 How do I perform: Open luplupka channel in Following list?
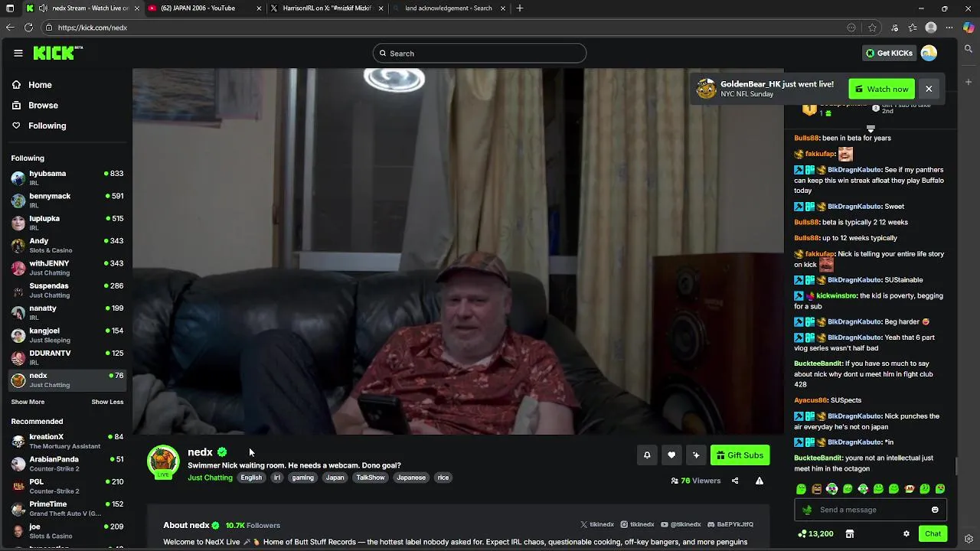(x=67, y=223)
